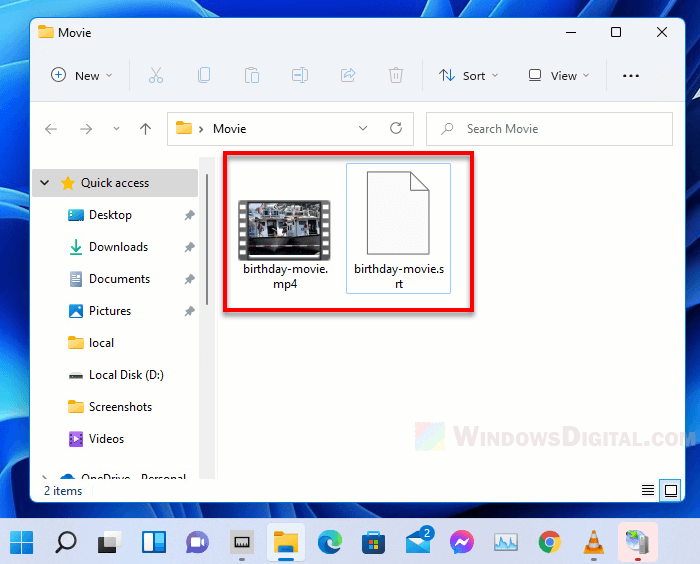Screen dimensions: 700x564
Task: Select Local Disk (D:) in sidebar
Action: pyautogui.click(x=126, y=375)
